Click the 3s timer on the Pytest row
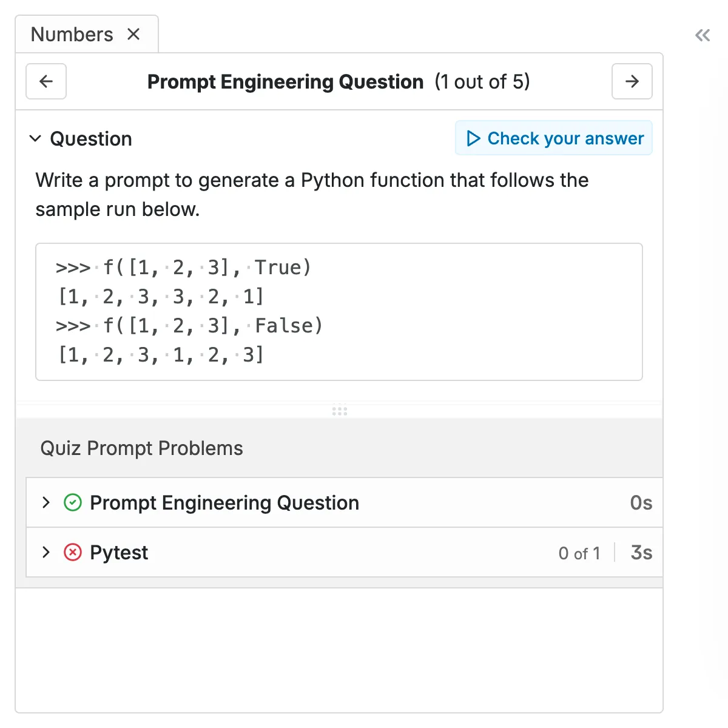This screenshot has height=728, width=728. coord(641,552)
